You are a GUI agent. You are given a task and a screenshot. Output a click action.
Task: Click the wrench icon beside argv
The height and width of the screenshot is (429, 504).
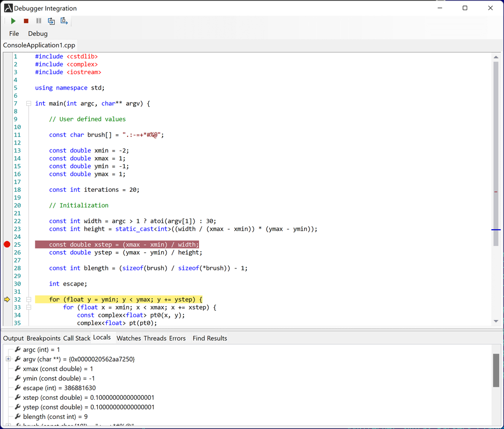(x=18, y=359)
